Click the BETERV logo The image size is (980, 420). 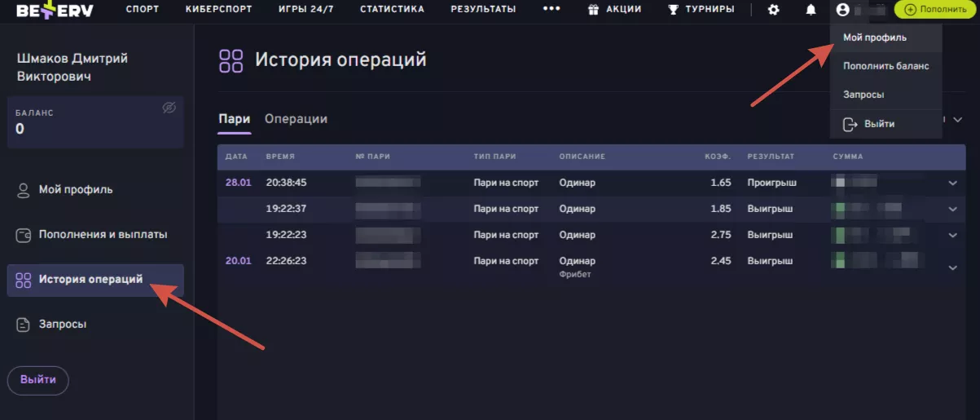point(55,10)
